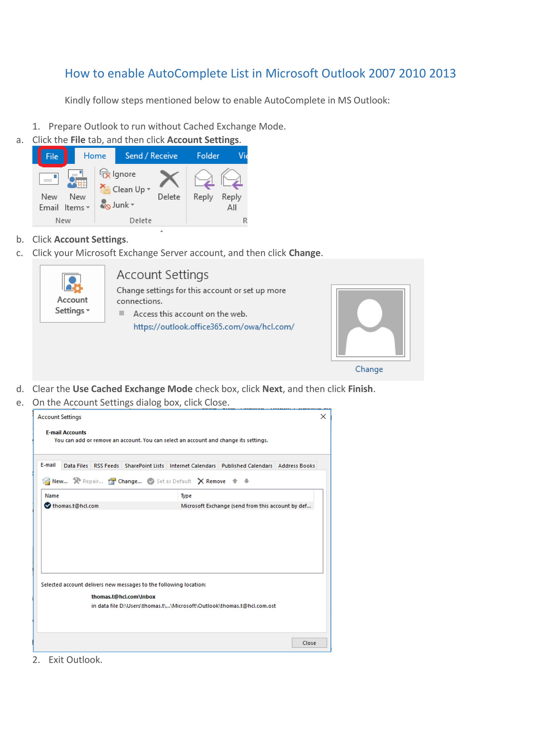Select the thomas.t@hcl.com account row
Viewport: 535px width, 756px height.
click(178, 506)
